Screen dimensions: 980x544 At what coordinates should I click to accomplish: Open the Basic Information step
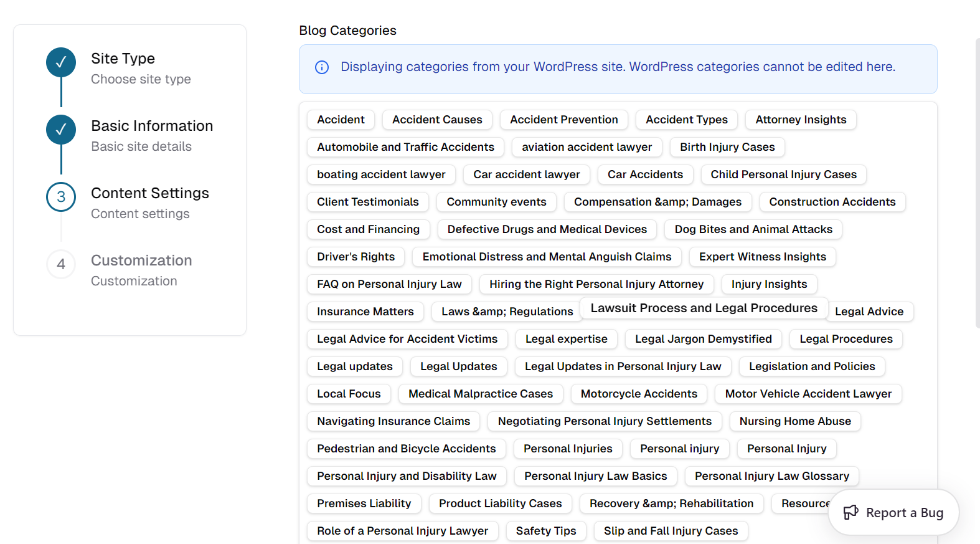click(152, 126)
